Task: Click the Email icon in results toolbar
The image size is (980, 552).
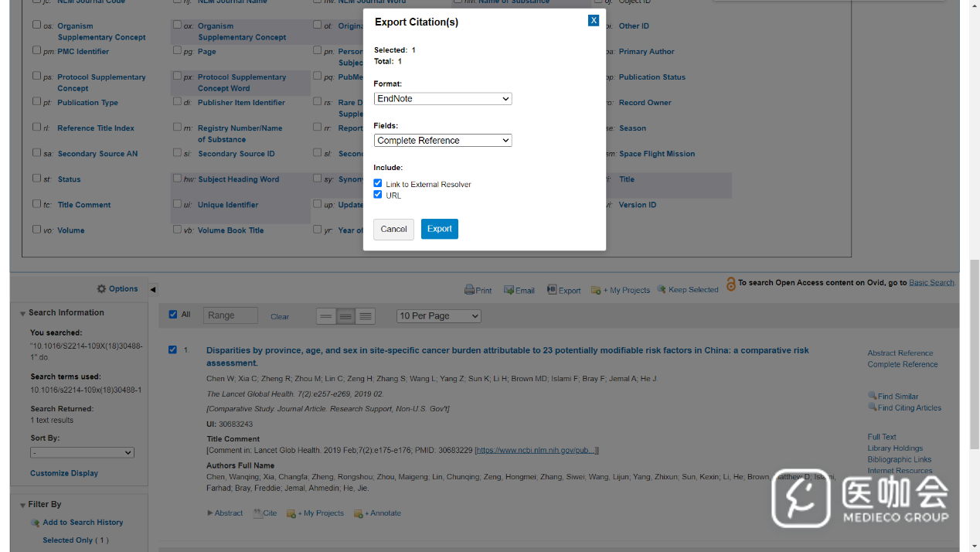Action: [509, 290]
